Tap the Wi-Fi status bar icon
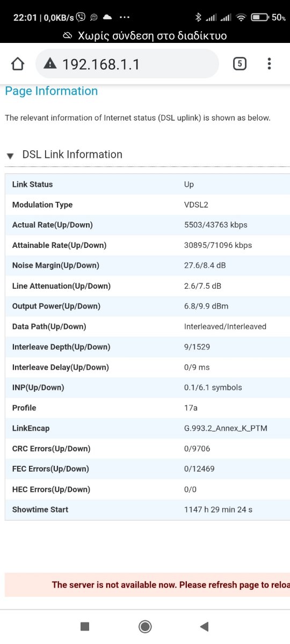Screen dimensions: 290x644 (241, 18)
